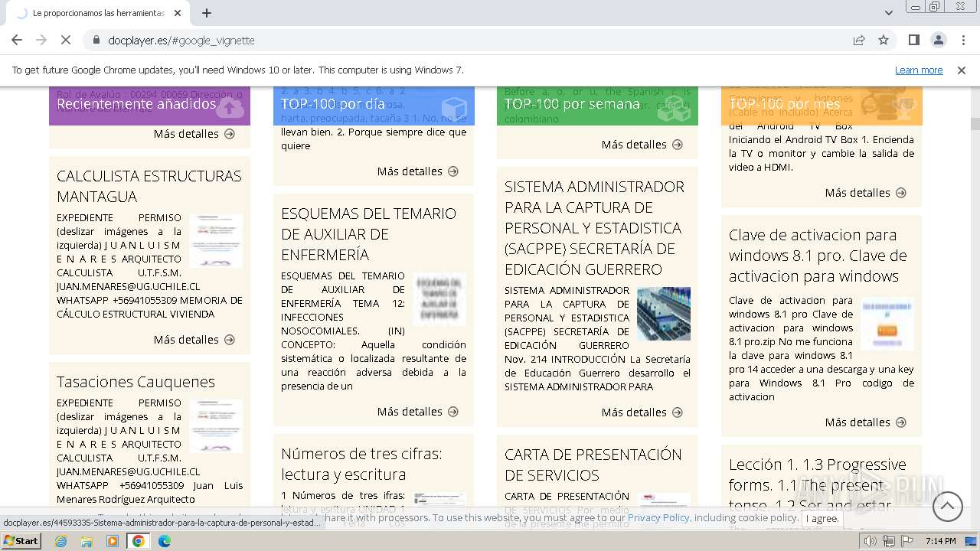The image size is (980, 551).
Task: Click Más detalles under Clave de activacion
Action: (x=866, y=422)
